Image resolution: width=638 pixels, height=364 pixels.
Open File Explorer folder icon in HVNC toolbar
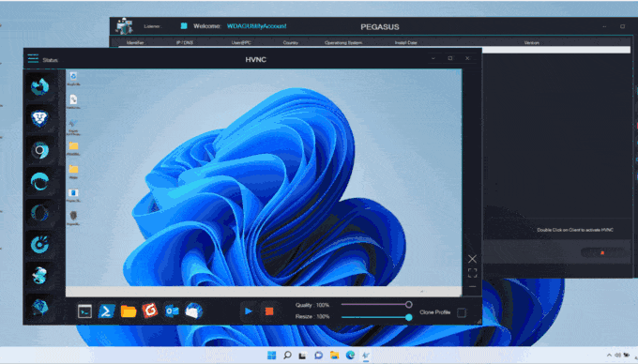click(x=129, y=311)
